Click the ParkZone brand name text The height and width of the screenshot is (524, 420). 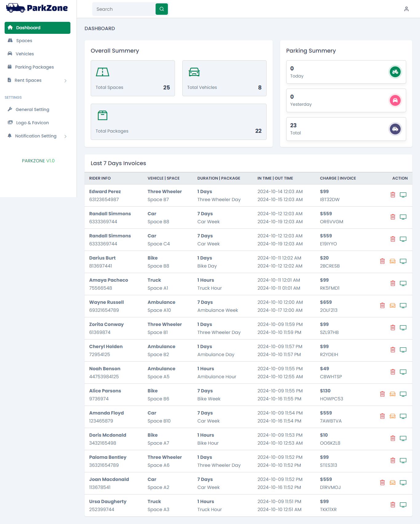click(47, 8)
